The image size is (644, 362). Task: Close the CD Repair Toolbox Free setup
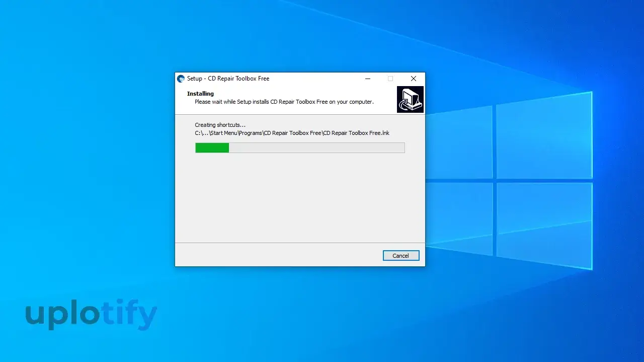coord(413,79)
